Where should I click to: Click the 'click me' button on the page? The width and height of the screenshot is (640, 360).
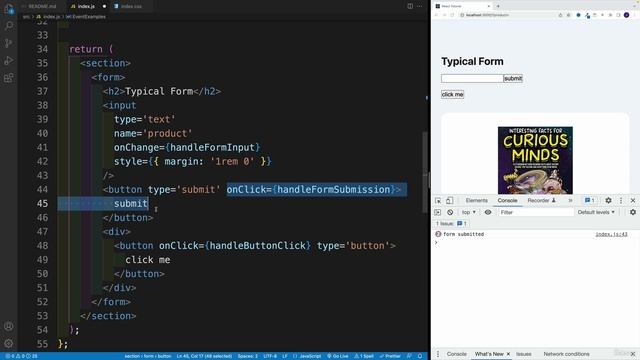click(x=452, y=94)
